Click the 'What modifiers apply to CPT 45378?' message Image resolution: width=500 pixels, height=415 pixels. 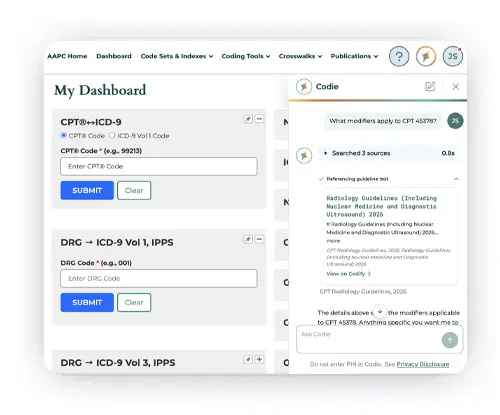point(383,121)
